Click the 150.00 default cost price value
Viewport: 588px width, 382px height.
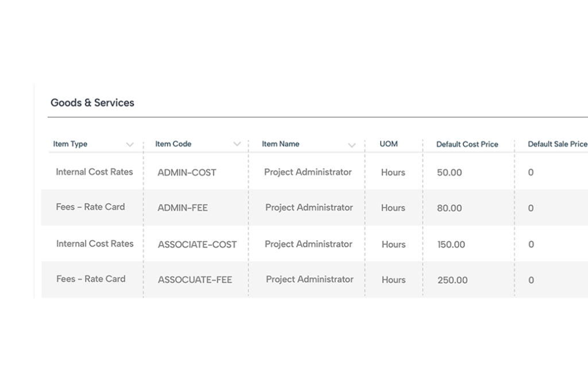pos(451,244)
